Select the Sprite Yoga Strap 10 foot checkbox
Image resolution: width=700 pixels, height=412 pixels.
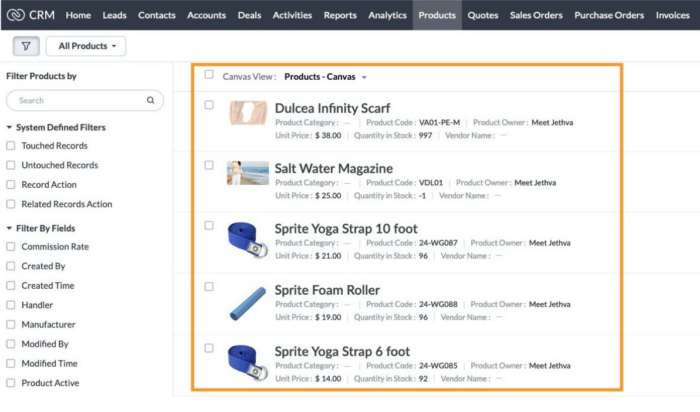pos(209,225)
